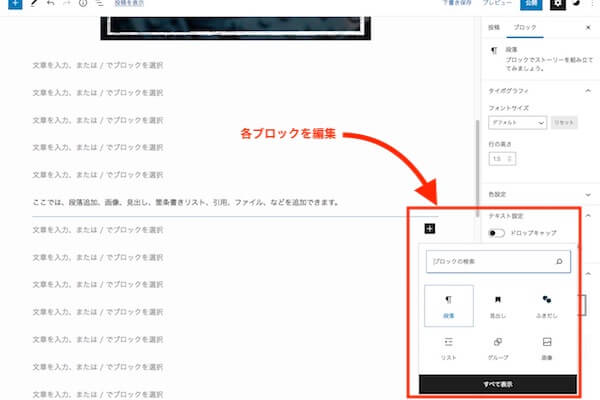The image size is (600, 400).
Task: Click the crescent-shaped plugin icon in top bar
Action: click(x=576, y=3)
